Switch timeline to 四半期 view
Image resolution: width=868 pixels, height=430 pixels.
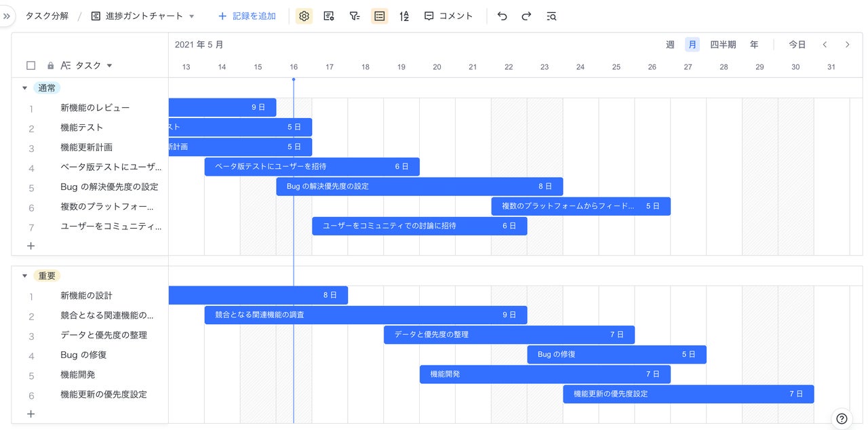click(723, 45)
